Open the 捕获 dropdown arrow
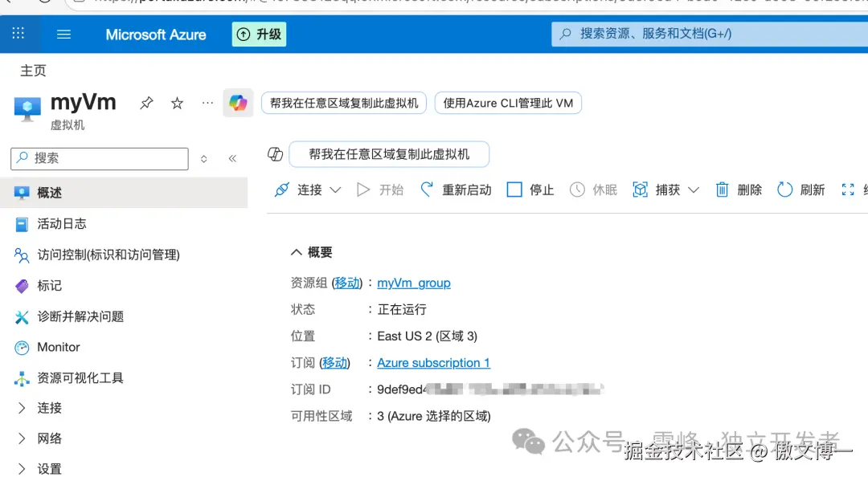 [694, 190]
